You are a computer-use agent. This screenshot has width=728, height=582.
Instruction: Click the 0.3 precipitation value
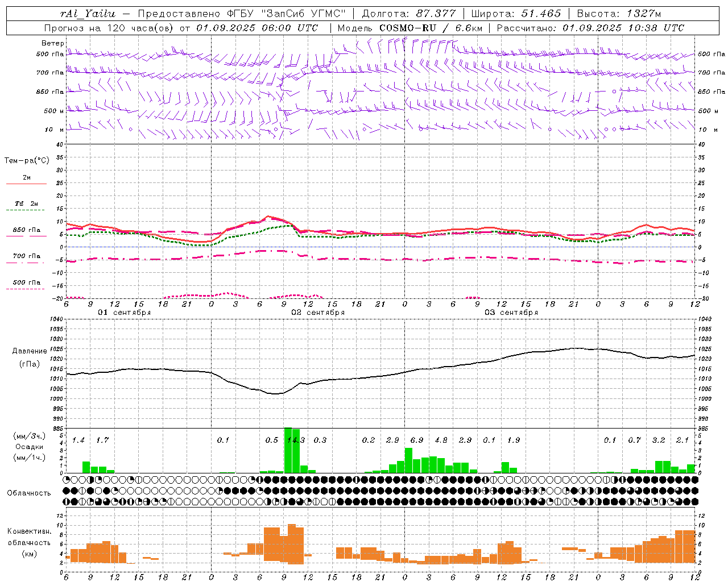click(320, 440)
